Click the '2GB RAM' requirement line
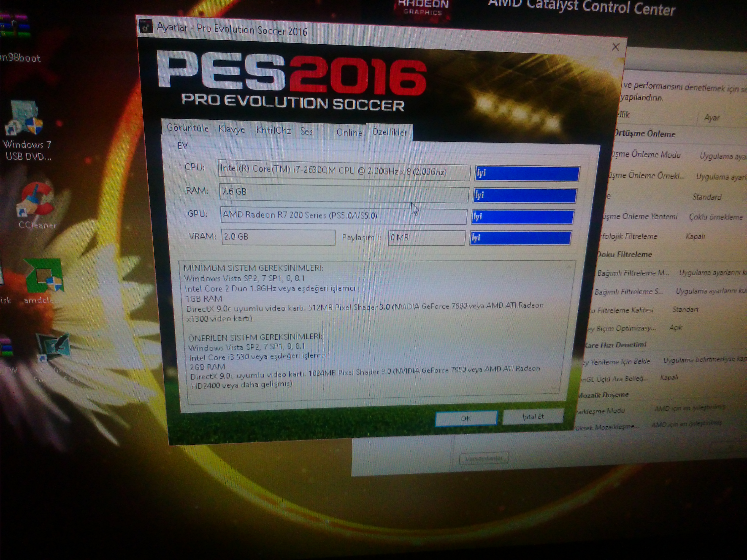Viewport: 747px width, 560px height. coord(207,367)
